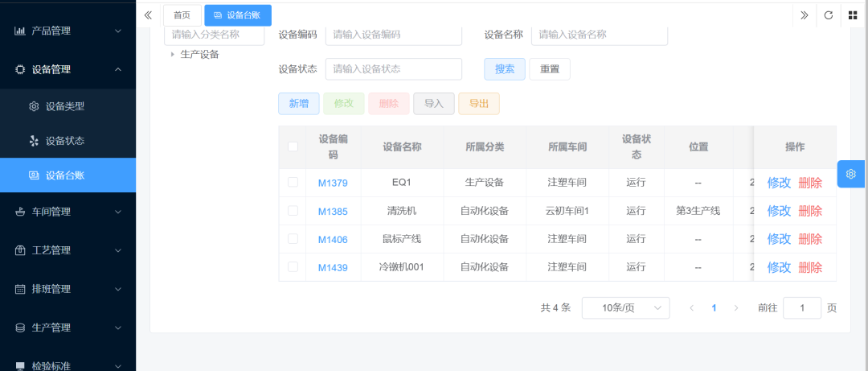
Task: Click the 设备类型 sidebar icon
Action: tap(34, 106)
